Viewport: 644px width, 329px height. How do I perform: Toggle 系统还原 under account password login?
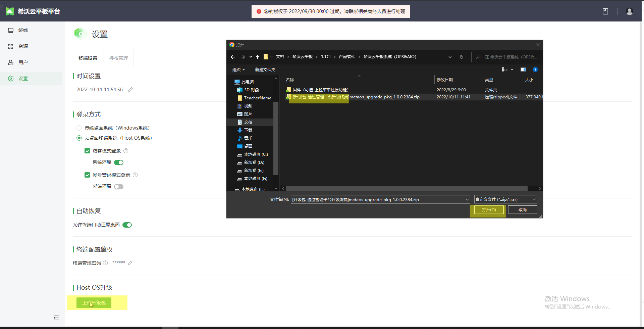tap(119, 187)
